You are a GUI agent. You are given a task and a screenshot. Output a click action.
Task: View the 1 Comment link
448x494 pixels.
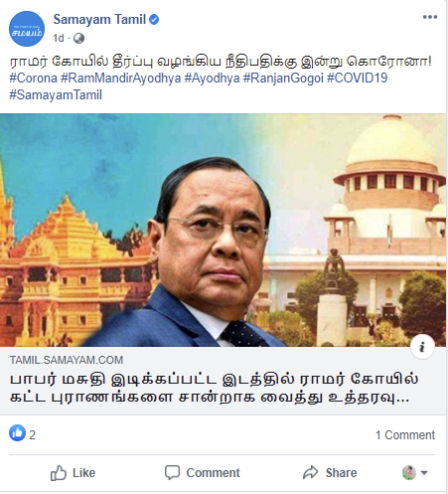coord(405,435)
